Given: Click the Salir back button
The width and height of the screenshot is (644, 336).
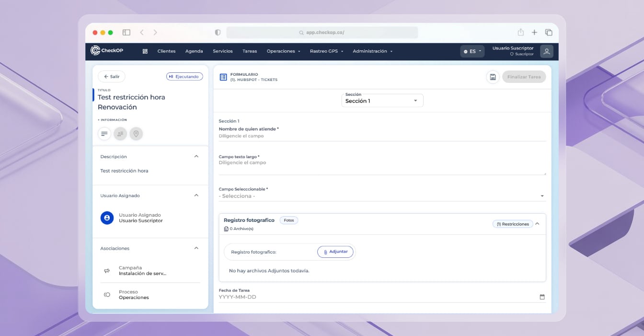Looking at the screenshot, I should point(112,77).
